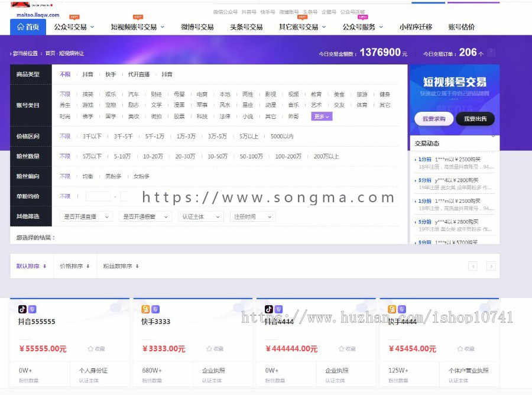Select price range 5万以上
The height and width of the screenshot is (395, 532).
(x=249, y=137)
